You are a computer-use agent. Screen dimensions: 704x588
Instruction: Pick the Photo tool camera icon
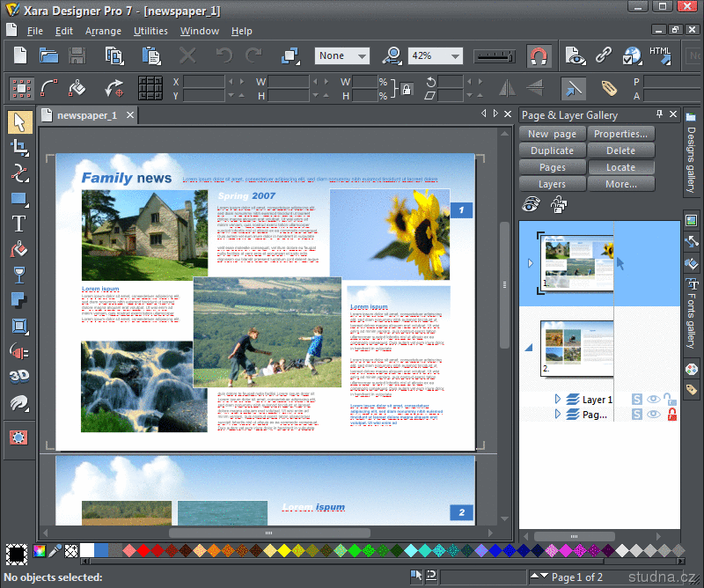pos(18,437)
